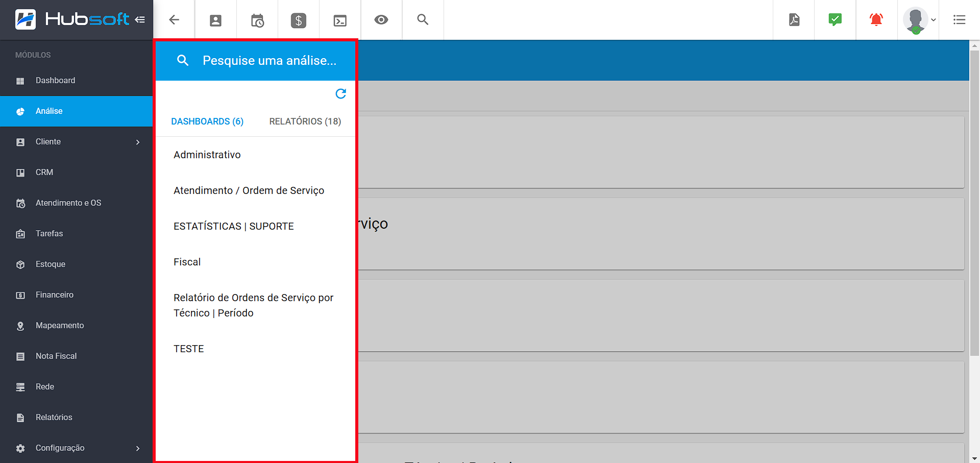The image size is (980, 463).
Task: Go to Dashboard module
Action: [77, 81]
